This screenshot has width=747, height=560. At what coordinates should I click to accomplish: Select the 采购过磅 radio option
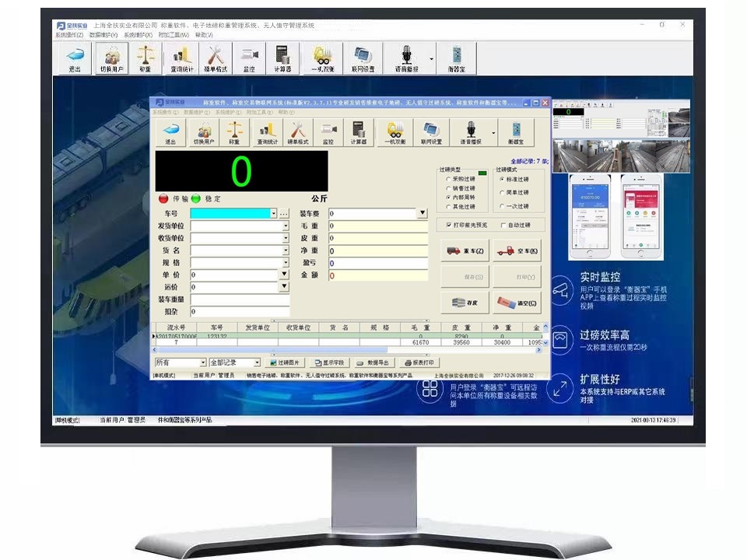448,180
